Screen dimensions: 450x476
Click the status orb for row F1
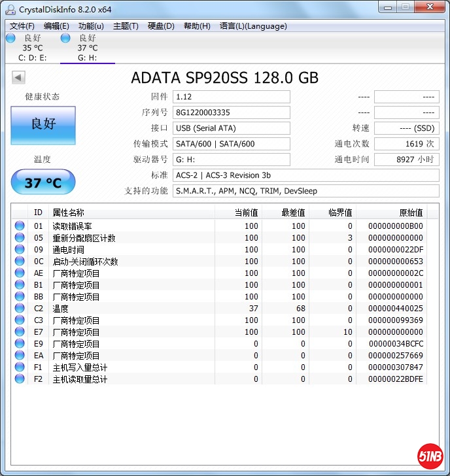pos(20,367)
